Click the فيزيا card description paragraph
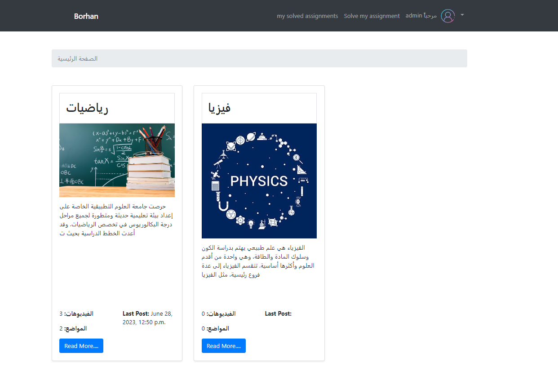The image size is (558, 392). coord(258,261)
